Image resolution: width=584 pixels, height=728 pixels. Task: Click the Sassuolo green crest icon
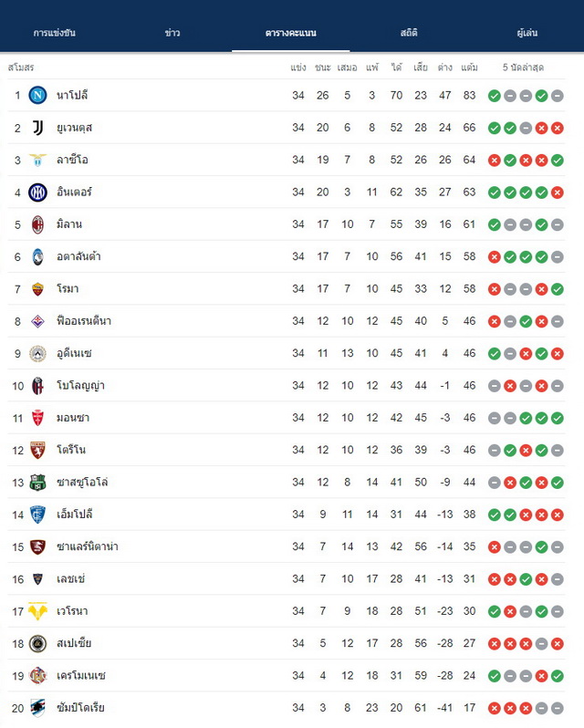tap(37, 483)
